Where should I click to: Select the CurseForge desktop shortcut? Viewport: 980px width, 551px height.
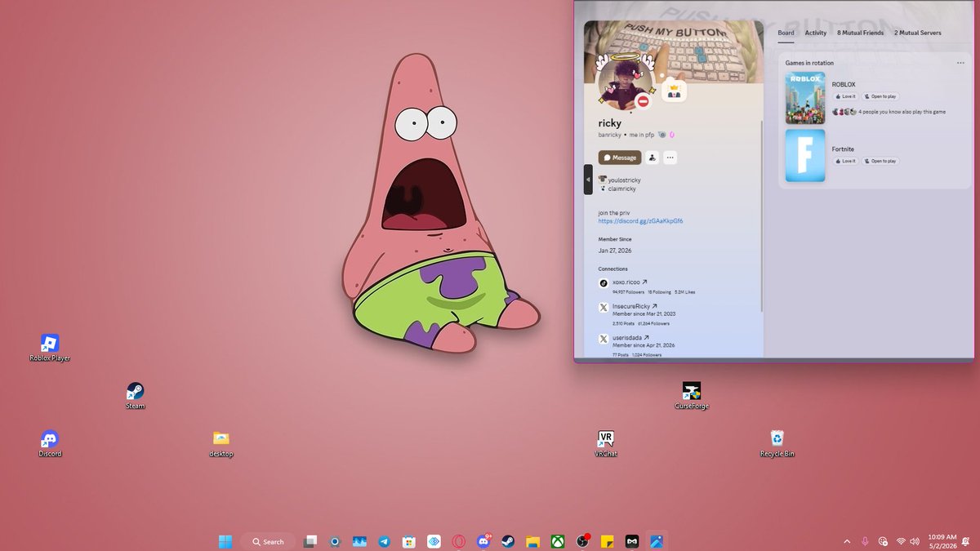point(692,396)
